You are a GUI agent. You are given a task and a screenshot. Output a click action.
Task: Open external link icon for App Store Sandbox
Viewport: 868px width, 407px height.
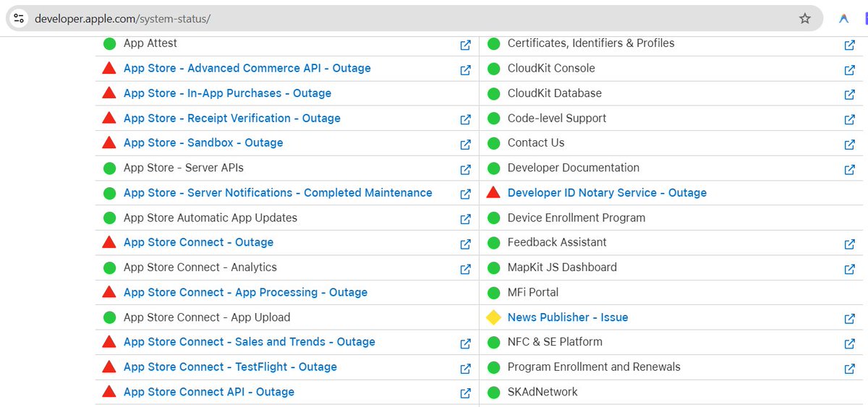click(x=466, y=145)
